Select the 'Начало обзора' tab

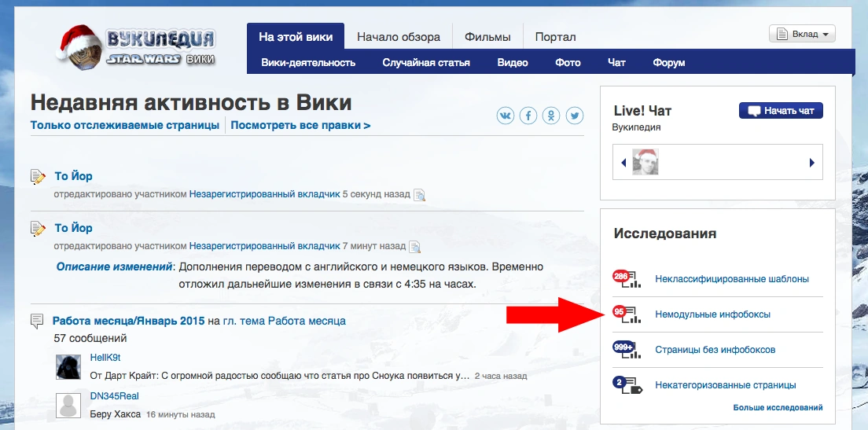(399, 37)
